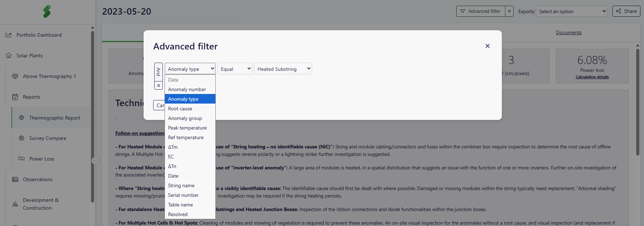Screen dimensions: 644x226
Task: Click the green logo icon in sidebar
Action: [47, 11]
